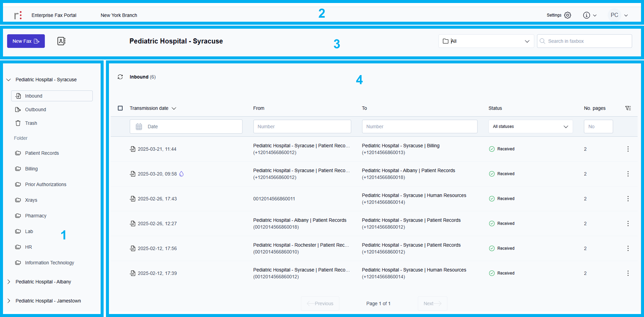This screenshot has width=644, height=317.
Task: Click the New Fax button
Action: (26, 41)
